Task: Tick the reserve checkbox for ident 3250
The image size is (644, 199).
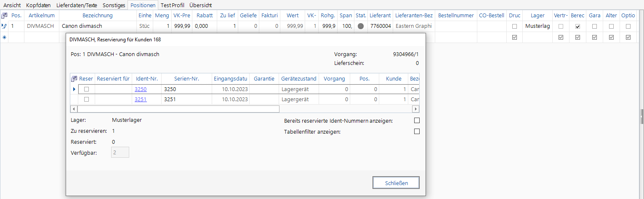Action: 87,89
